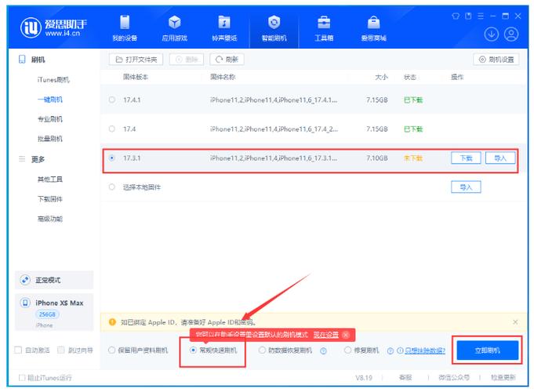Viewport: 534px width, 392px height.
Task: Select the 17.4.1 firmware radio button
Action: [x=112, y=100]
